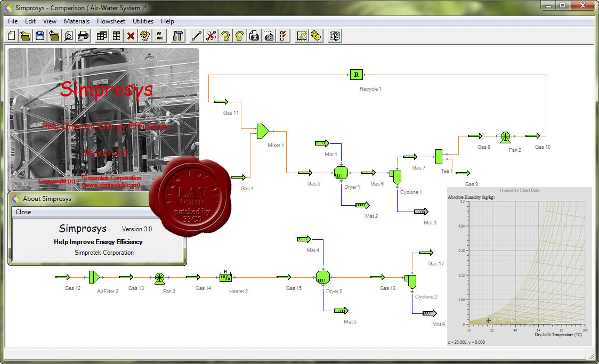
Task: Open the Utilities menu
Action: click(143, 21)
